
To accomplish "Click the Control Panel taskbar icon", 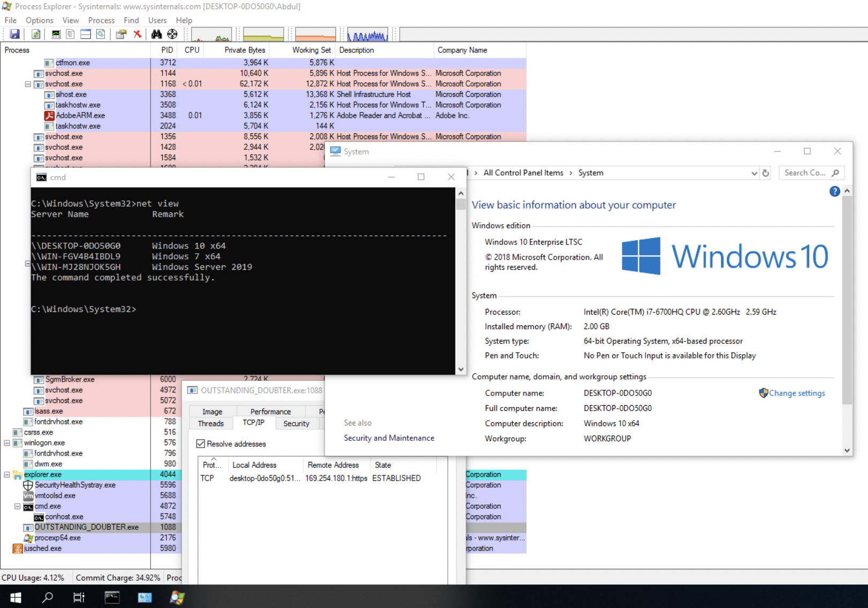I will pyautogui.click(x=144, y=597).
